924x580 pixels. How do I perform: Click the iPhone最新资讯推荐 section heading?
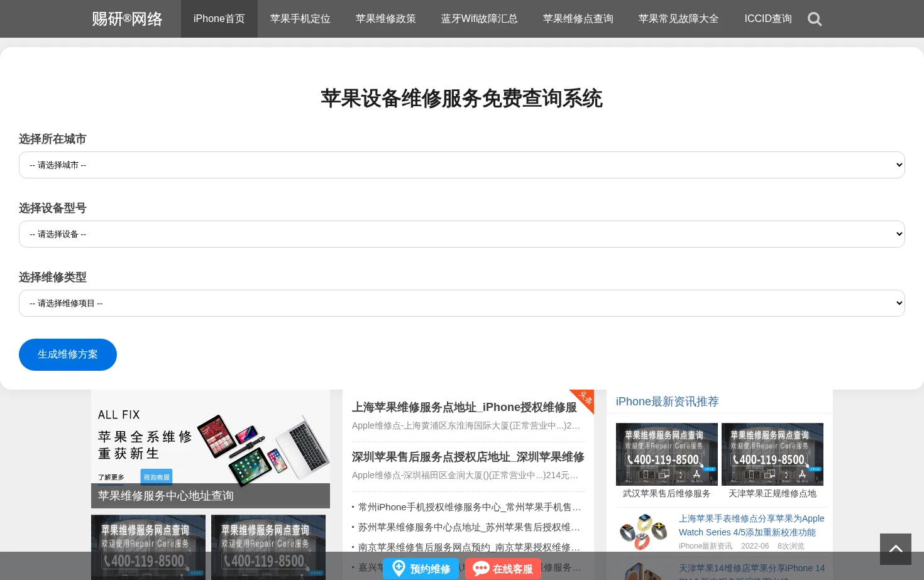tap(668, 402)
